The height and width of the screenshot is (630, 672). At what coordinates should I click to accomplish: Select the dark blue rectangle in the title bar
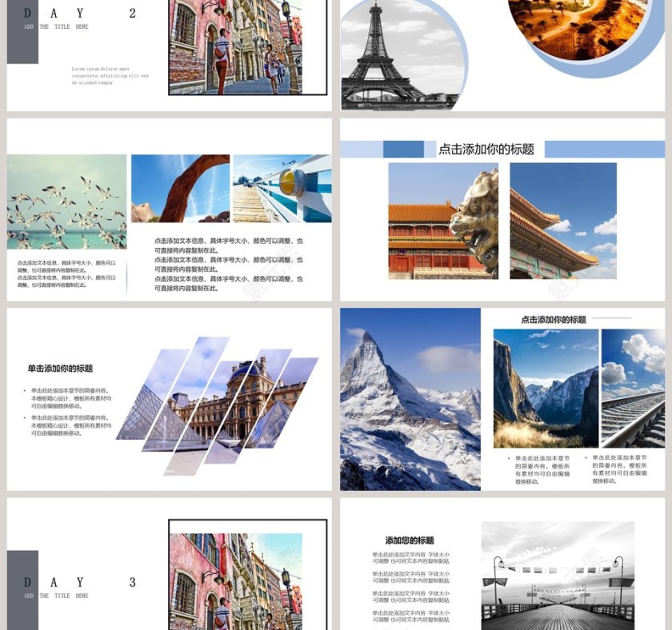point(403,150)
